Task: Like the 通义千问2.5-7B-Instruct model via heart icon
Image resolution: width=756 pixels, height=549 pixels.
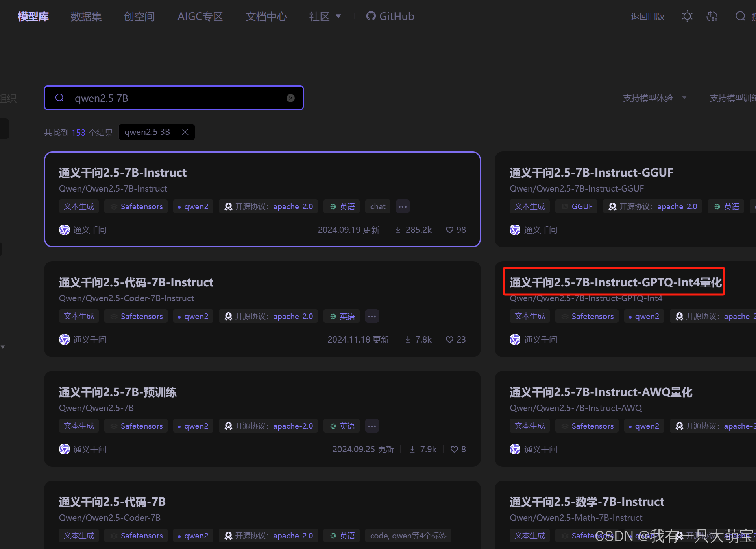Action: pos(449,230)
